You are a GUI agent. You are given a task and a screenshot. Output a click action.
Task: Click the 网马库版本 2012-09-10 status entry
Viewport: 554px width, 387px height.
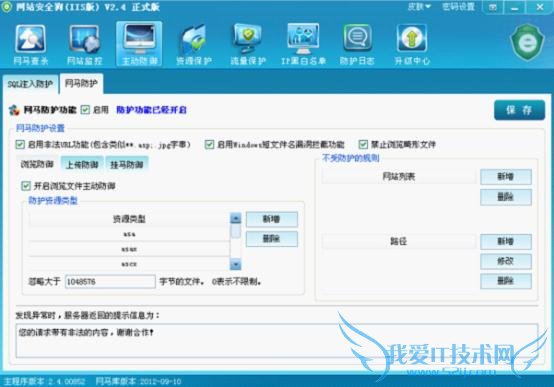138,381
